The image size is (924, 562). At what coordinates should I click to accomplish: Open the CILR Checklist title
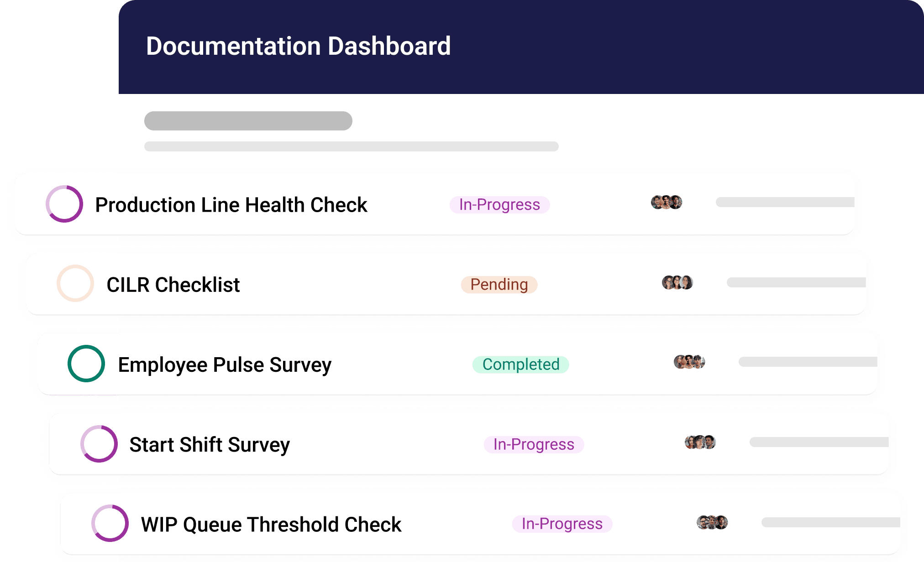(x=173, y=285)
